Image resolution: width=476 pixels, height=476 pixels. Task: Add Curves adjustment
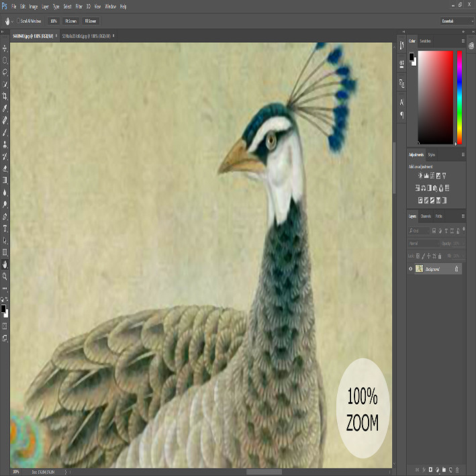432,175
